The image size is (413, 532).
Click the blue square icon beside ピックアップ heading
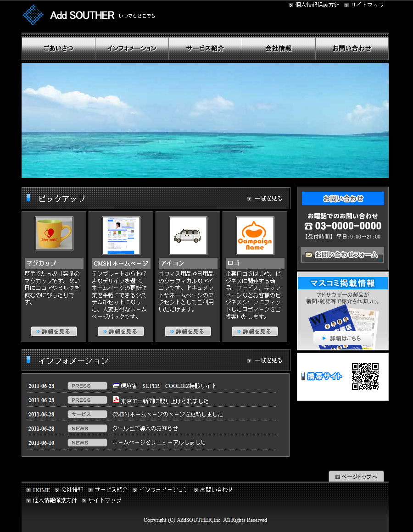(28, 198)
